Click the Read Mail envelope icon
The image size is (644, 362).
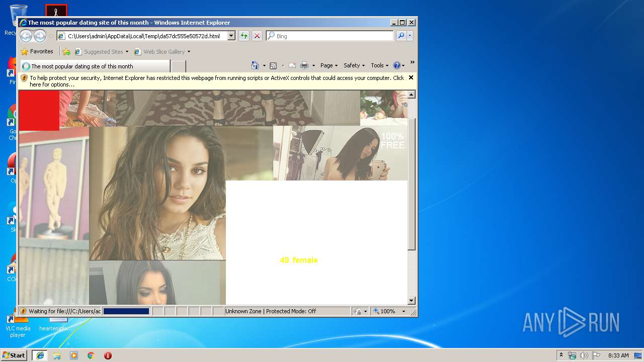tap(292, 65)
